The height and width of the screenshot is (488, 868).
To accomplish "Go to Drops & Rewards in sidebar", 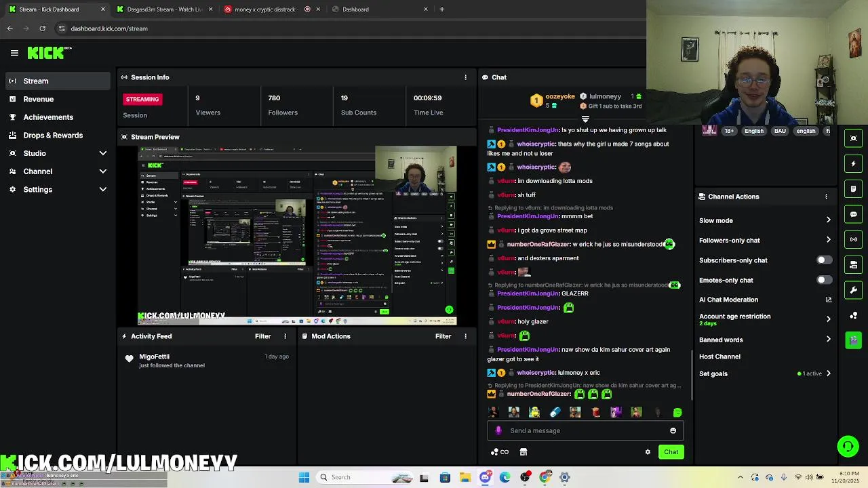I will pos(58,135).
